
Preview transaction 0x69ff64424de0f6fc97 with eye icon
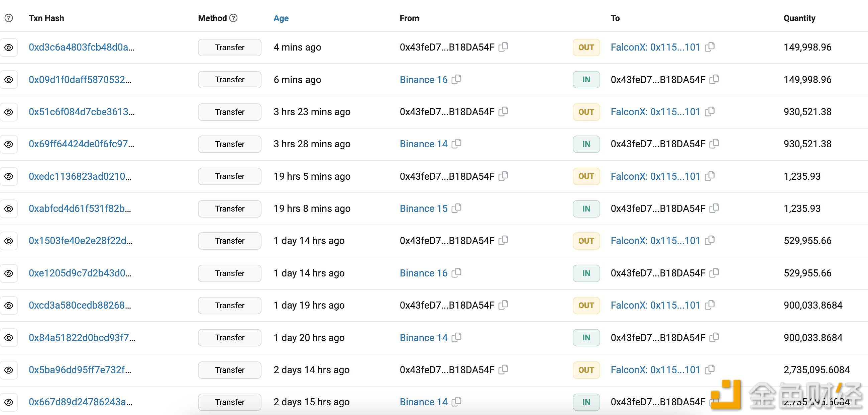(x=9, y=144)
